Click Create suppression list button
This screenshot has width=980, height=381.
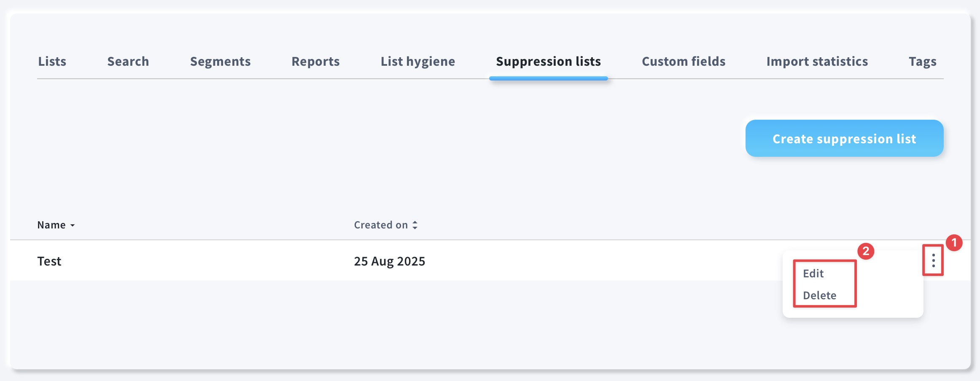click(844, 138)
